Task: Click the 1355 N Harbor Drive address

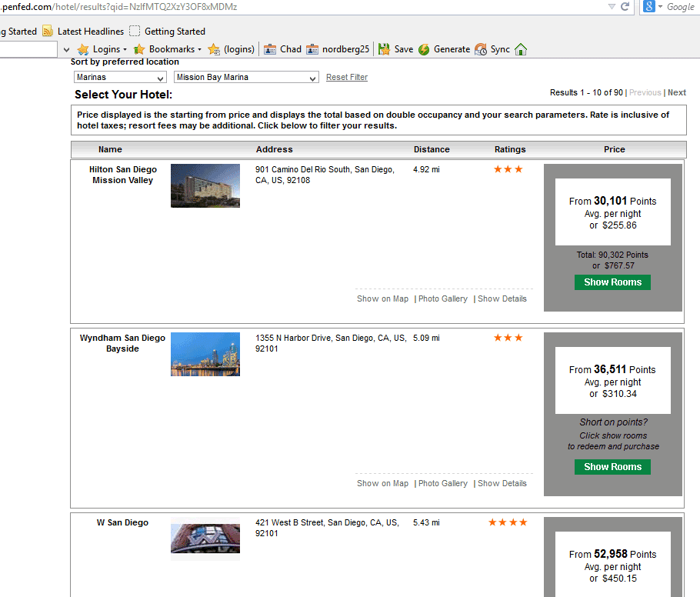Action: (331, 343)
